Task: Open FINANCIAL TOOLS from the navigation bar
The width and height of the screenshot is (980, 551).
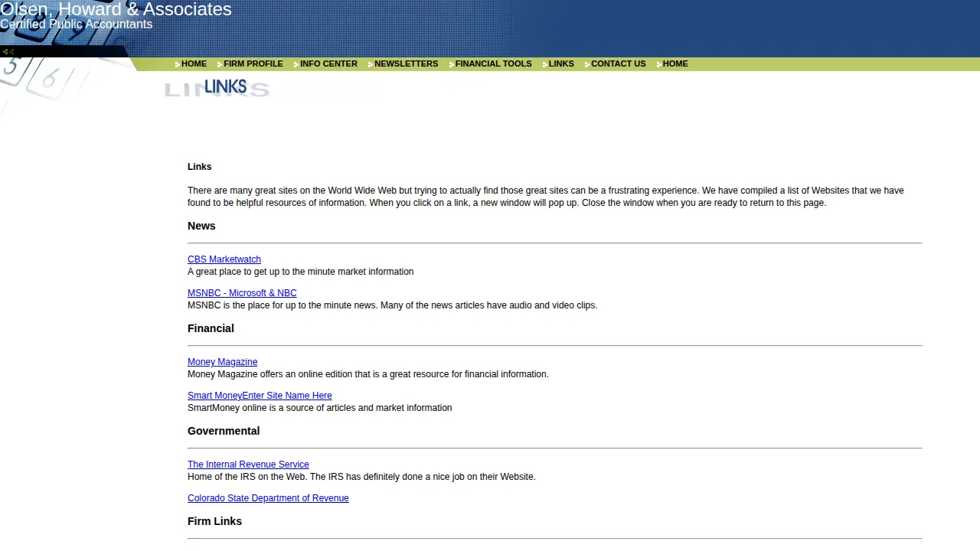Action: (x=493, y=64)
